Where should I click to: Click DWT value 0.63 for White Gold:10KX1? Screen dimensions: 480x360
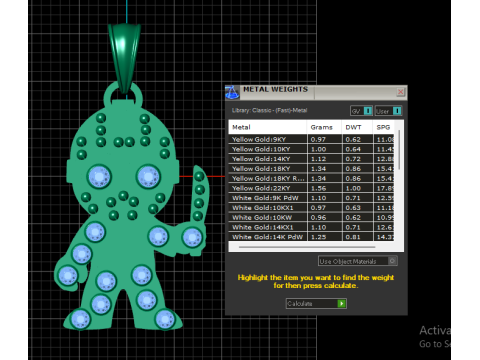[353, 208]
